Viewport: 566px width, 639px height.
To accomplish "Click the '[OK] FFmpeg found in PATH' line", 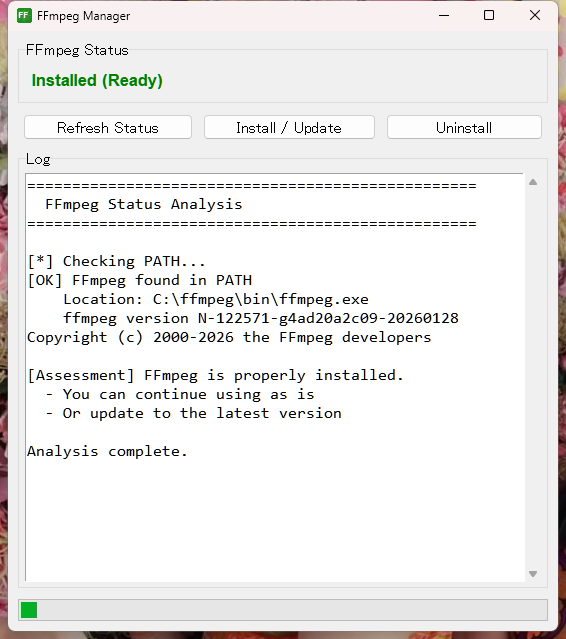I will click(x=140, y=280).
